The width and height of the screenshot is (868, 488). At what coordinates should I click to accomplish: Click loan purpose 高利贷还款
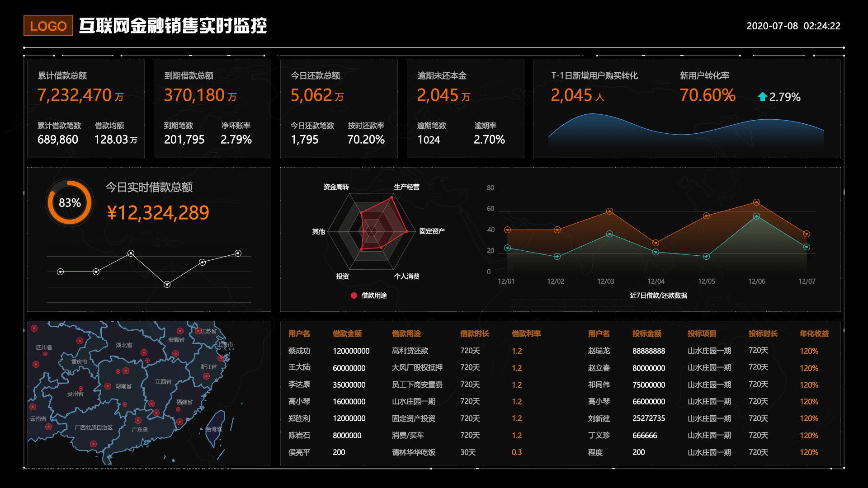pos(410,351)
